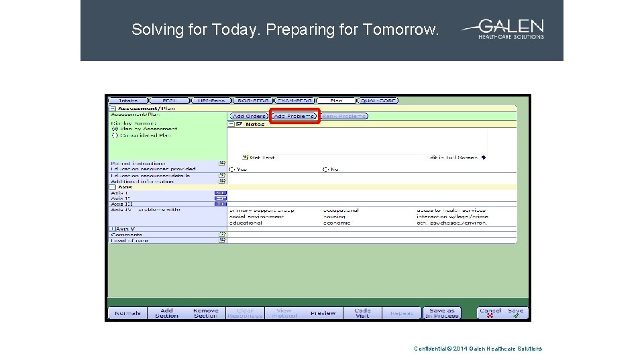Switch to the HPI-Peds tab
Image resolution: width=644 pixels, height=362 pixels.
click(211, 101)
